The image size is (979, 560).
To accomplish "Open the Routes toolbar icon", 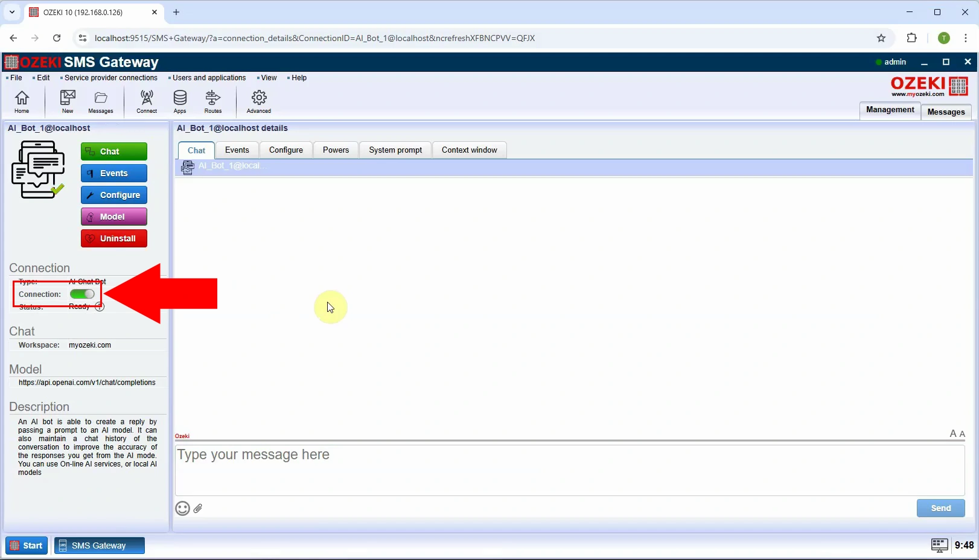I will click(213, 101).
